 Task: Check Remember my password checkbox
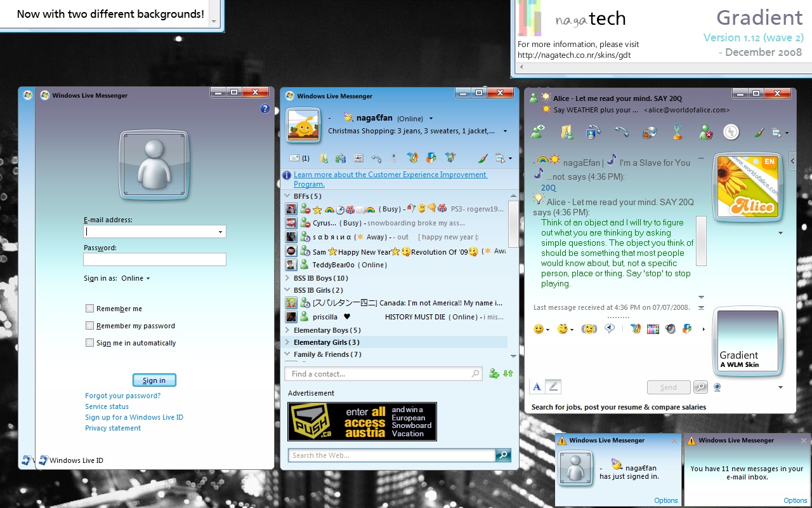click(89, 326)
